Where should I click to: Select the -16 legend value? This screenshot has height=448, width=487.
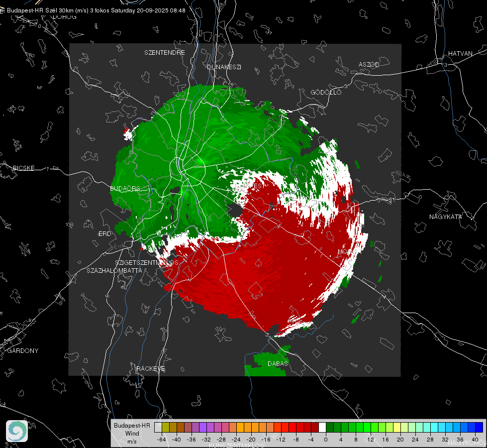point(266,440)
